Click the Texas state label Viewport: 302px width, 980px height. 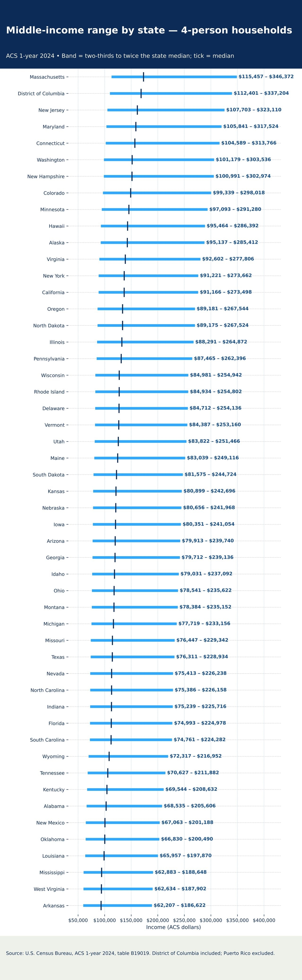(58, 657)
